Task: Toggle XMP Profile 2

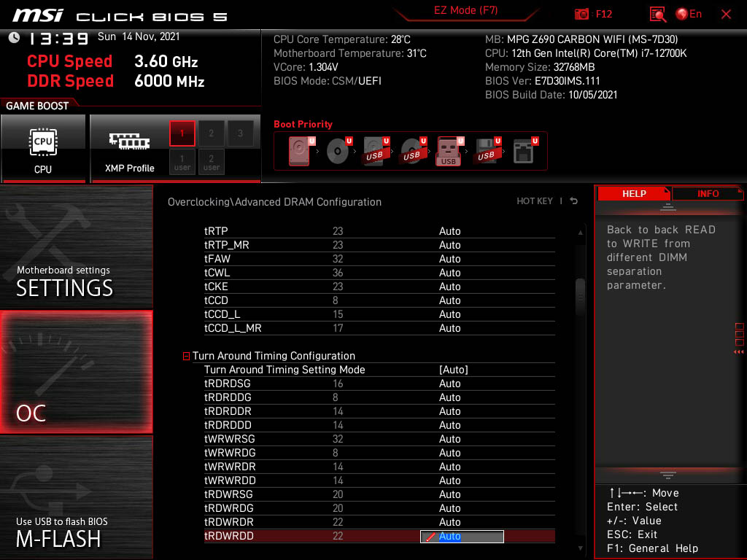Action: (212, 133)
